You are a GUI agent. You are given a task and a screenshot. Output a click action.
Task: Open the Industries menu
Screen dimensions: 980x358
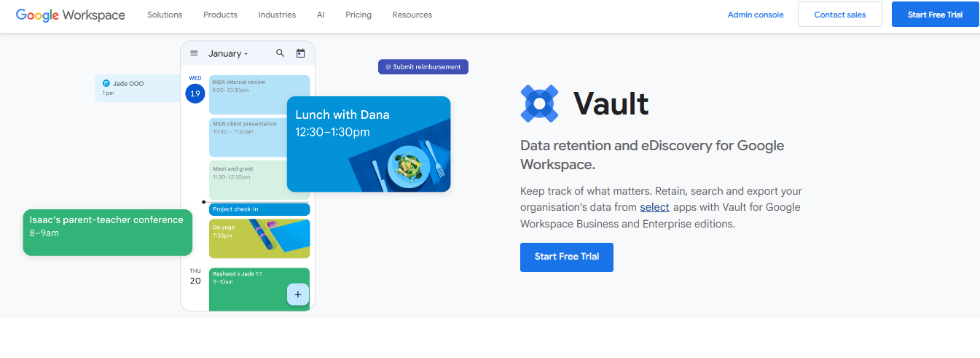(x=277, y=15)
